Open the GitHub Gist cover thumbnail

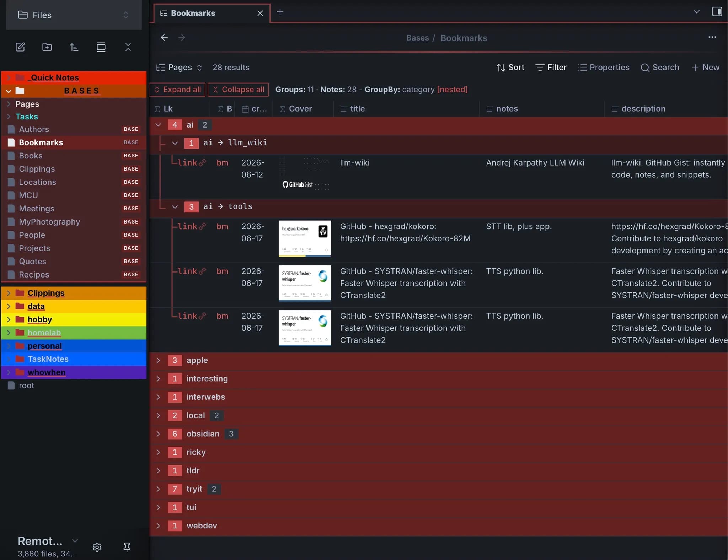pos(305,174)
